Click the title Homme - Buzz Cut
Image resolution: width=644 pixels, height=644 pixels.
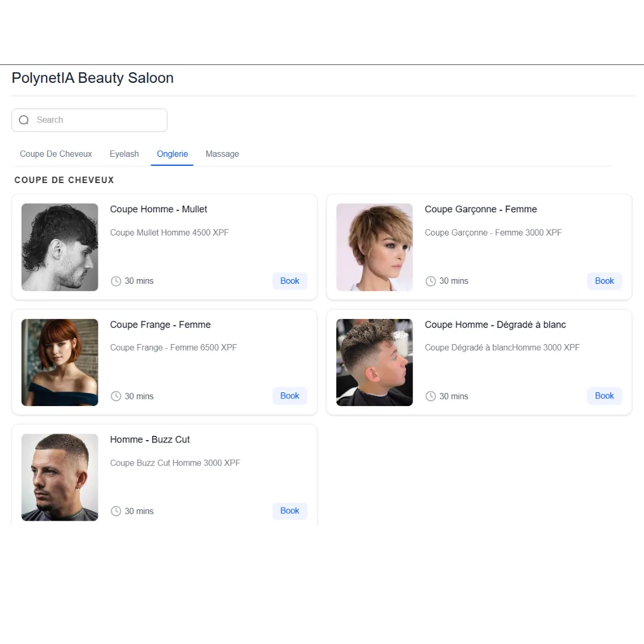coord(150,440)
